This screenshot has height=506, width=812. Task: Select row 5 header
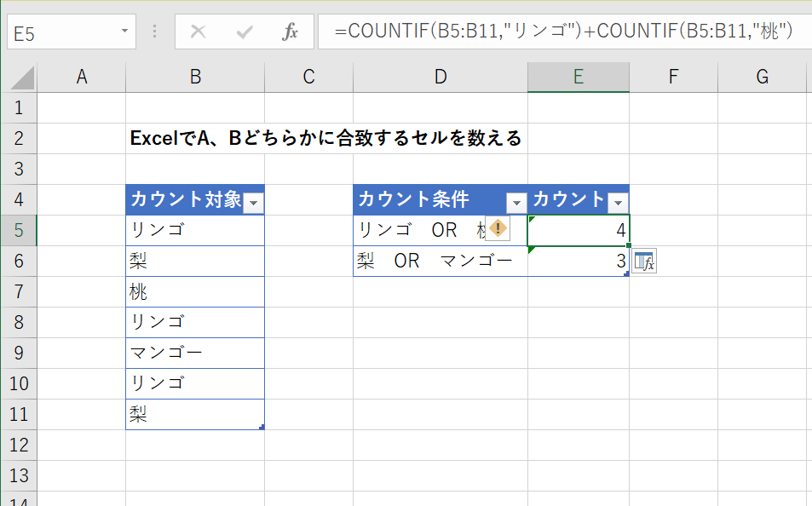click(x=19, y=230)
